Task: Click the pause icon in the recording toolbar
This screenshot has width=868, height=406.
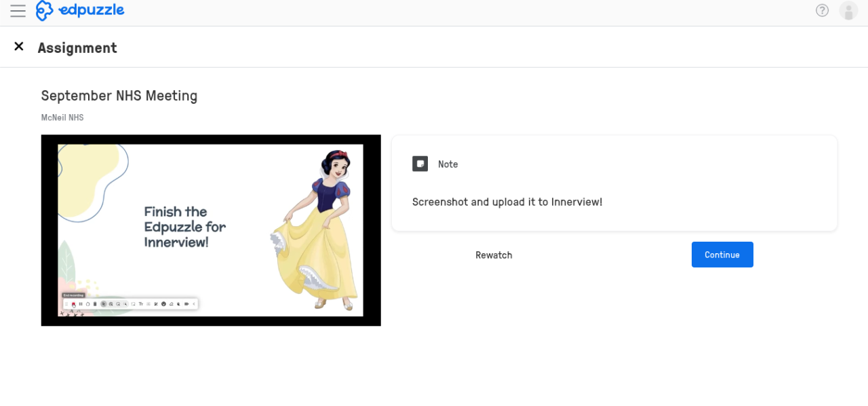Action: (81, 303)
